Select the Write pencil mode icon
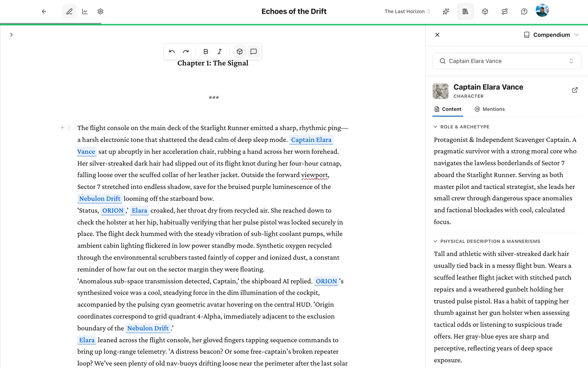Screen dimensions: 588x368 click(x=69, y=11)
